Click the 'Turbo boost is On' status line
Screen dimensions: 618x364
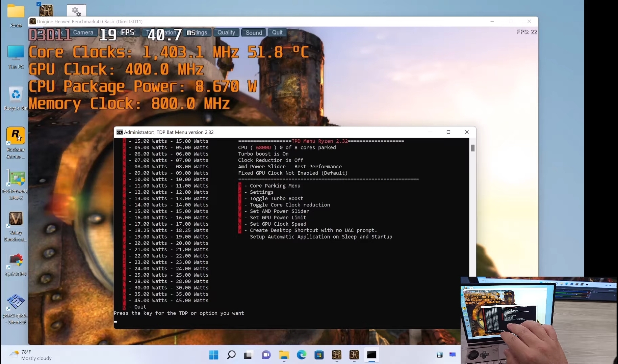point(263,154)
